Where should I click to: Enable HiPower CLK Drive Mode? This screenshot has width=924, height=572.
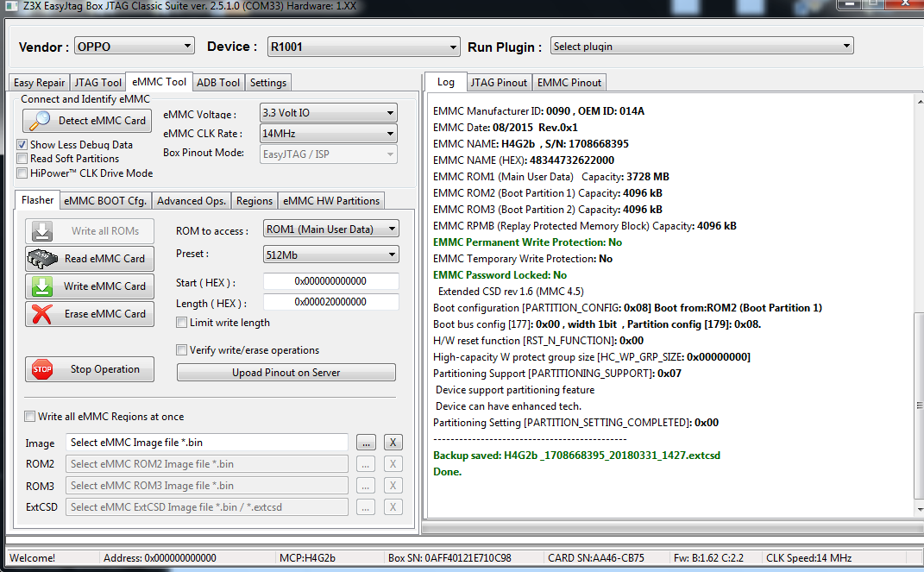(x=22, y=173)
